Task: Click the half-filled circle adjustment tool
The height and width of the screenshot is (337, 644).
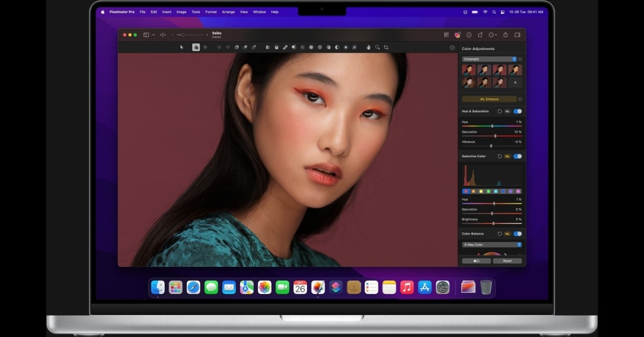Action: 337,47
